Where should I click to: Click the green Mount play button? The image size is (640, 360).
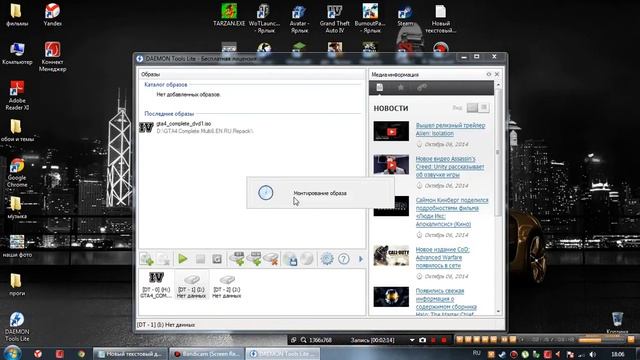[x=182, y=259]
